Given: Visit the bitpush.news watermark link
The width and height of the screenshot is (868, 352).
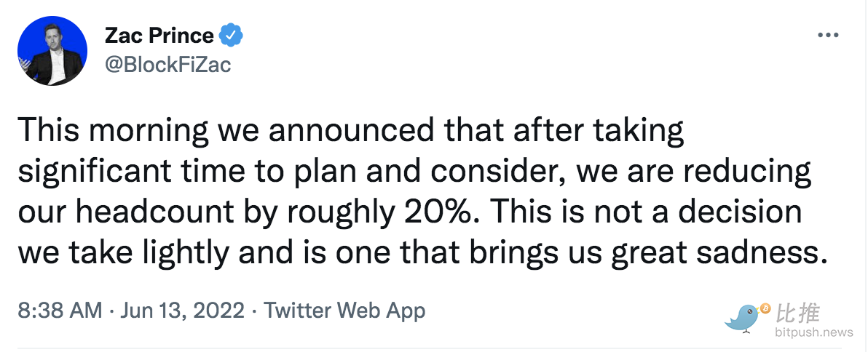Looking at the screenshot, I should [814, 332].
